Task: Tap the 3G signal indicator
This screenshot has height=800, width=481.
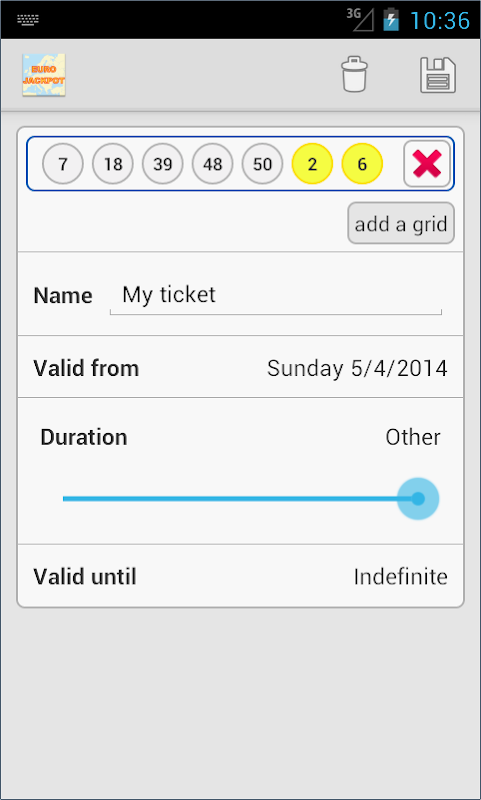Action: point(360,19)
